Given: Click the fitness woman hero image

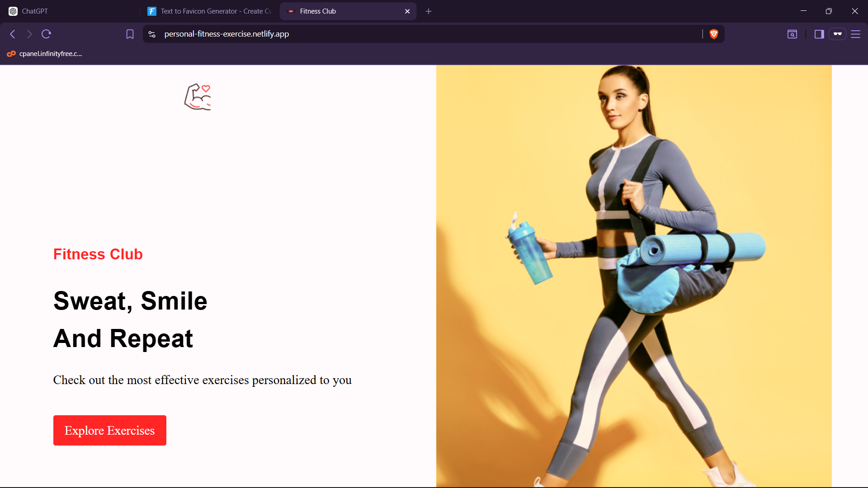Looking at the screenshot, I should point(633,276).
